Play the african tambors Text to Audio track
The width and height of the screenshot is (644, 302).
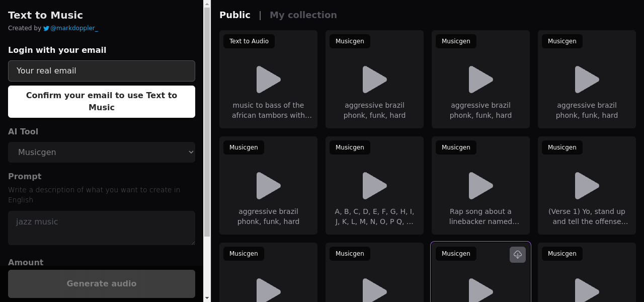[x=268, y=80]
